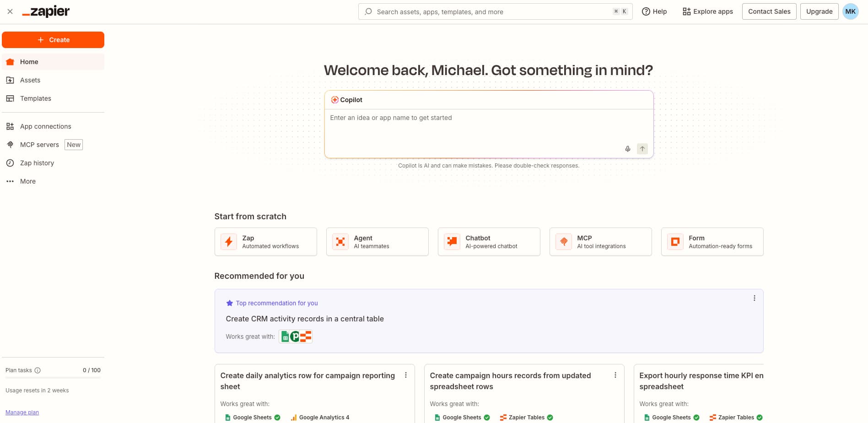The width and height of the screenshot is (868, 423).
Task: Click the Home house icon
Action: tap(10, 62)
